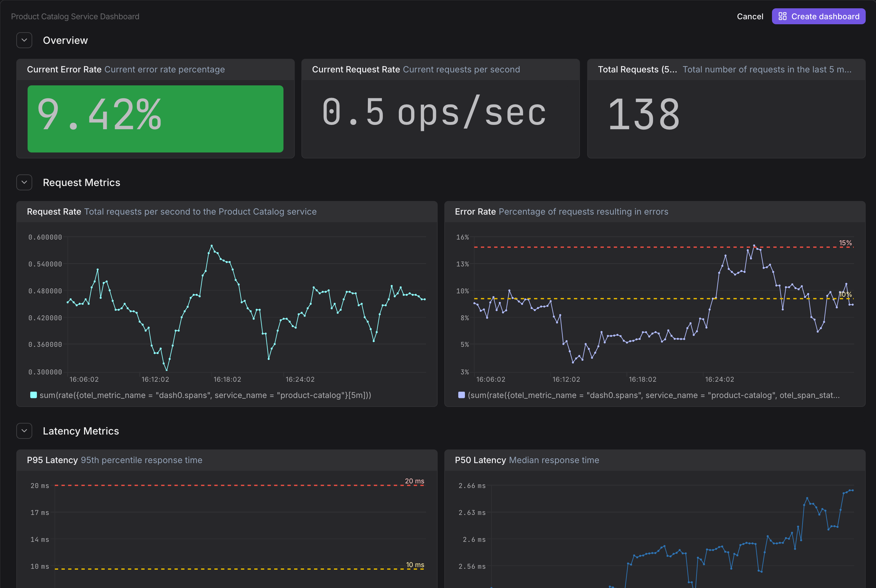The height and width of the screenshot is (588, 876).
Task: Collapse the Request Metrics section
Action: point(24,182)
